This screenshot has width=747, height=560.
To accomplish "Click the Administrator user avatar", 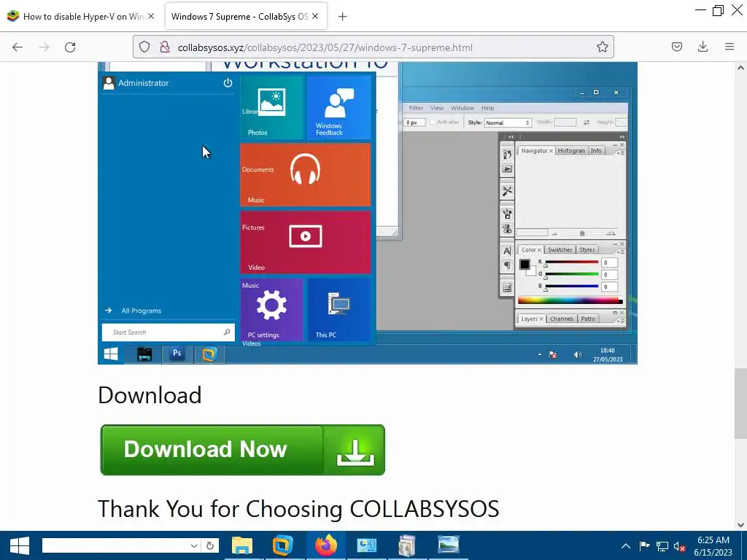I will point(109,83).
